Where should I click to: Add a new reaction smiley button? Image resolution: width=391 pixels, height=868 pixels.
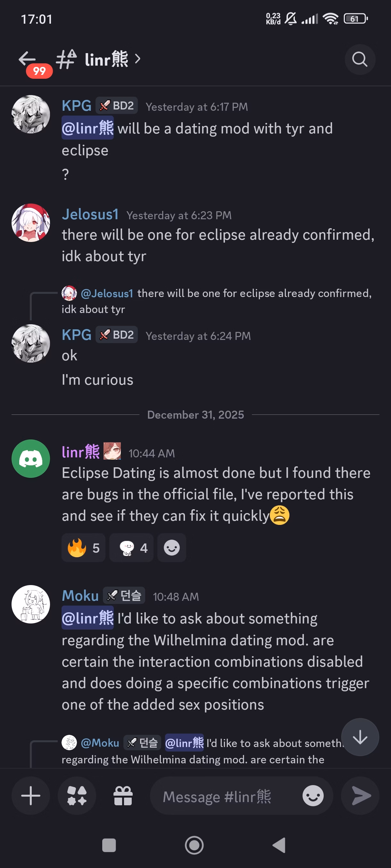pyautogui.click(x=172, y=548)
